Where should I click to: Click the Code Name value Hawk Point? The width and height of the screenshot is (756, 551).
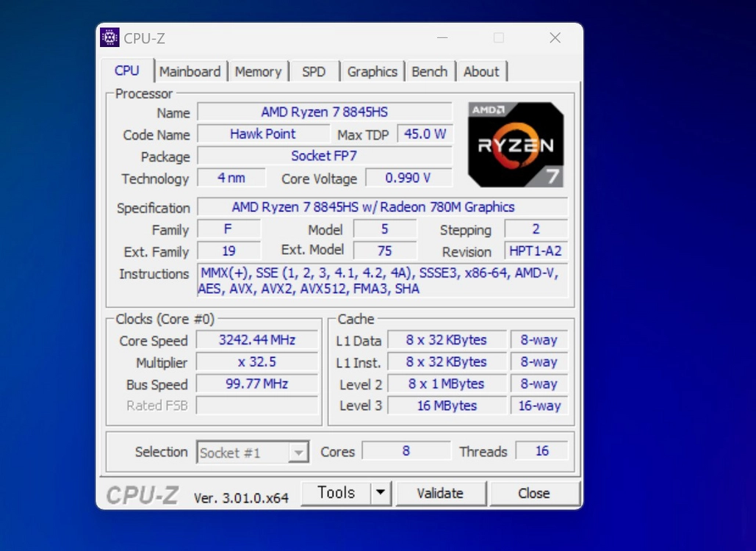pyautogui.click(x=263, y=134)
